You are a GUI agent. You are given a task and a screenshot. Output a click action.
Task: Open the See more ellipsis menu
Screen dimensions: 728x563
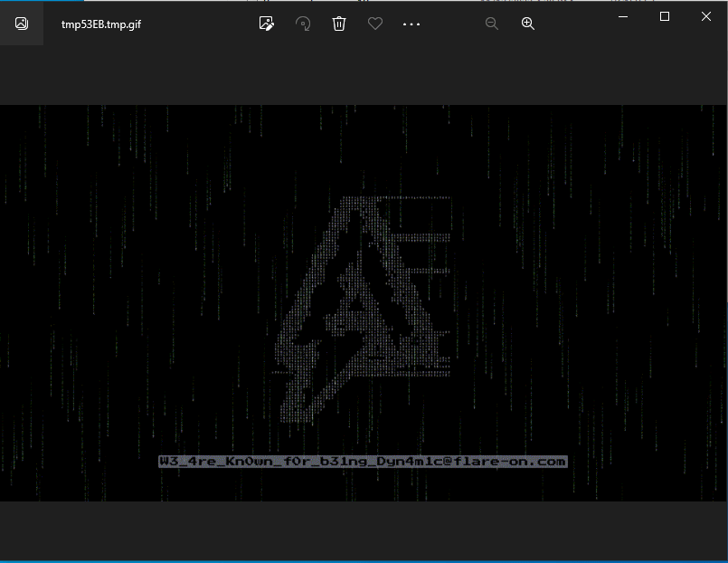coord(411,24)
